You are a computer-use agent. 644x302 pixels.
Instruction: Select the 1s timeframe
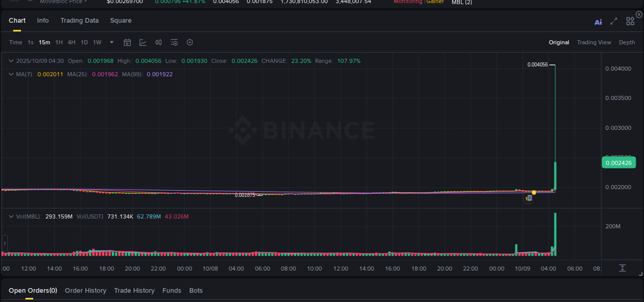pyautogui.click(x=29, y=42)
